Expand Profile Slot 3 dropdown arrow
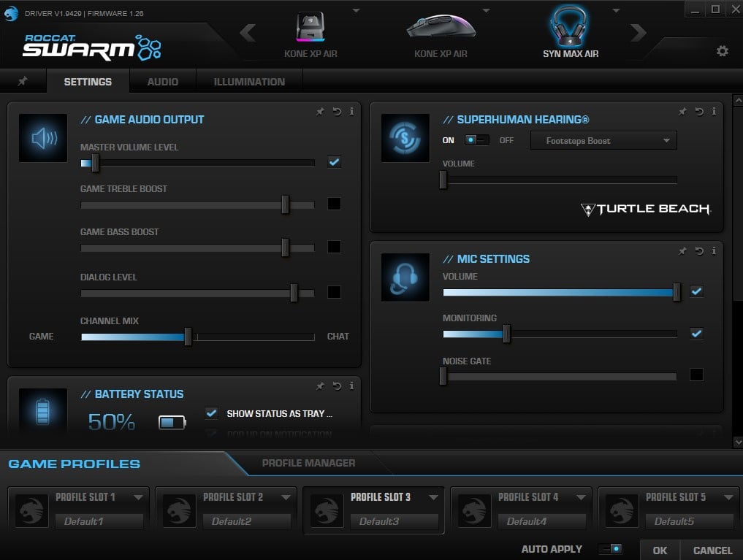The height and width of the screenshot is (560, 743). click(433, 497)
